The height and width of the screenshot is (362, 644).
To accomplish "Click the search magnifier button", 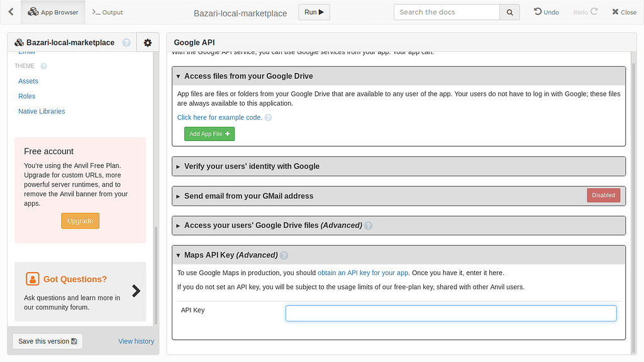I will [x=509, y=12].
